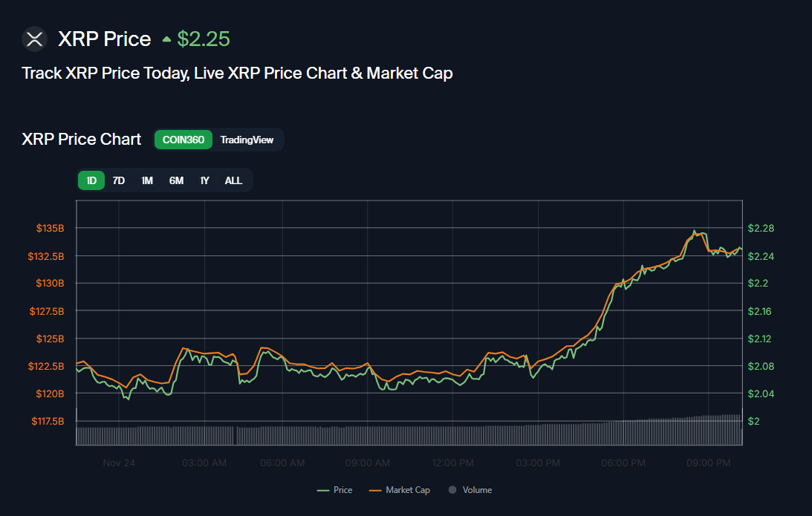The image size is (812, 516).
Task: Switch to the COIN360 chart view
Action: [x=183, y=140]
